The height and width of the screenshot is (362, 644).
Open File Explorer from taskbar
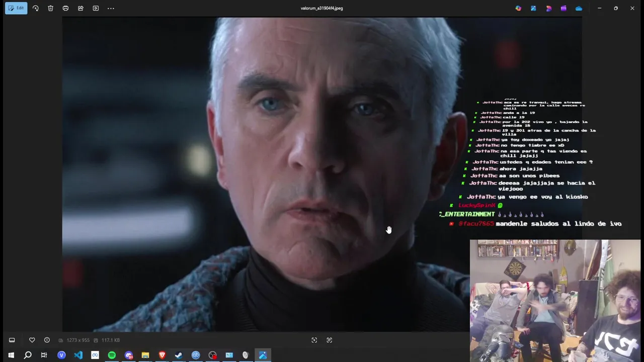(x=145, y=355)
